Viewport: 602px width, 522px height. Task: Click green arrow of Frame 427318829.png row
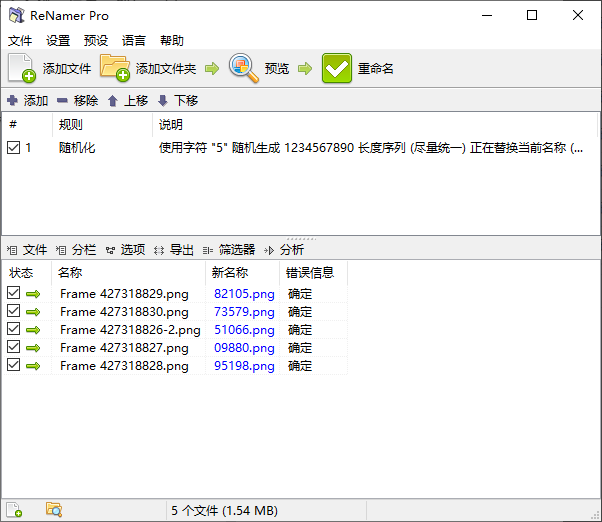33,294
